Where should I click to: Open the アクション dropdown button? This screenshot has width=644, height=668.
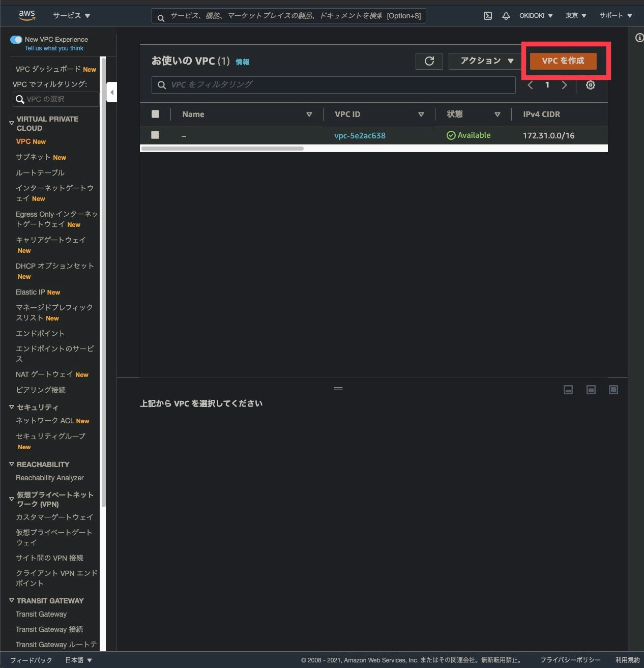point(486,61)
